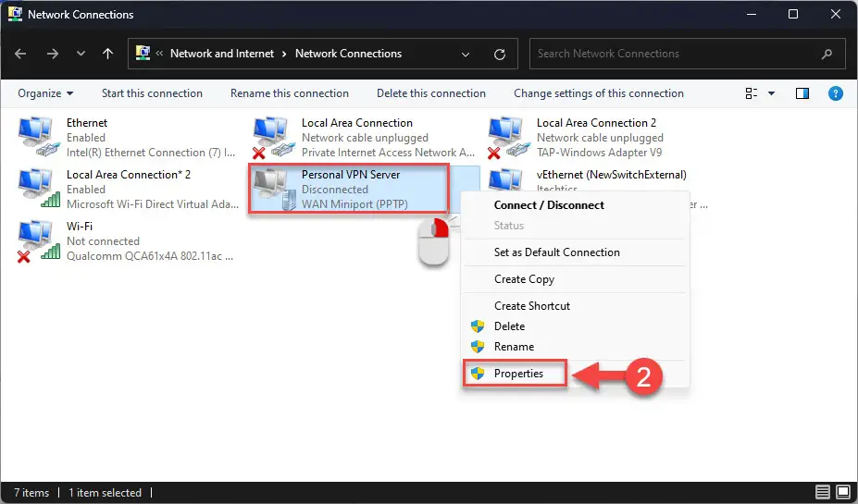858x504 pixels.
Task: Click the refresh button in address bar
Action: click(500, 54)
